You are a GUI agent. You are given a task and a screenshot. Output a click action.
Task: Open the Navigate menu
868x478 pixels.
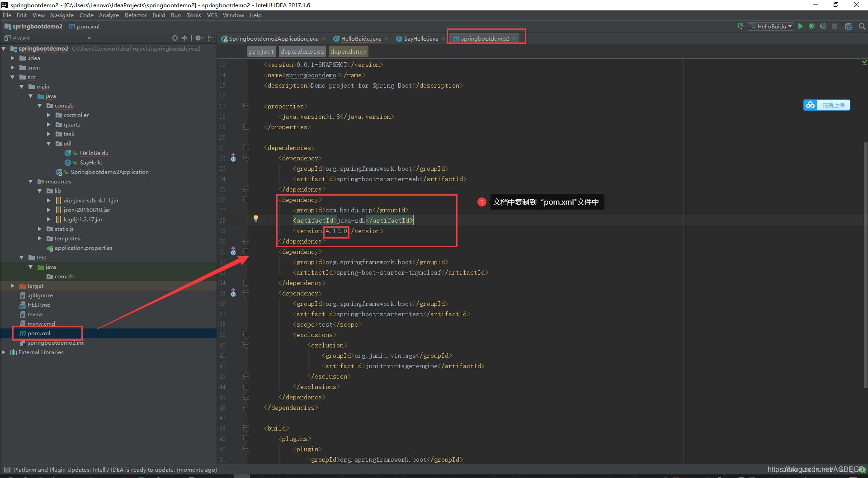pos(62,15)
